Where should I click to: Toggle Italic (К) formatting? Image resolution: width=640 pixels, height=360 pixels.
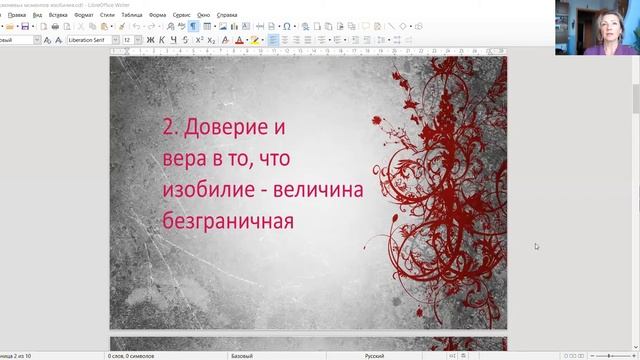tap(162, 40)
